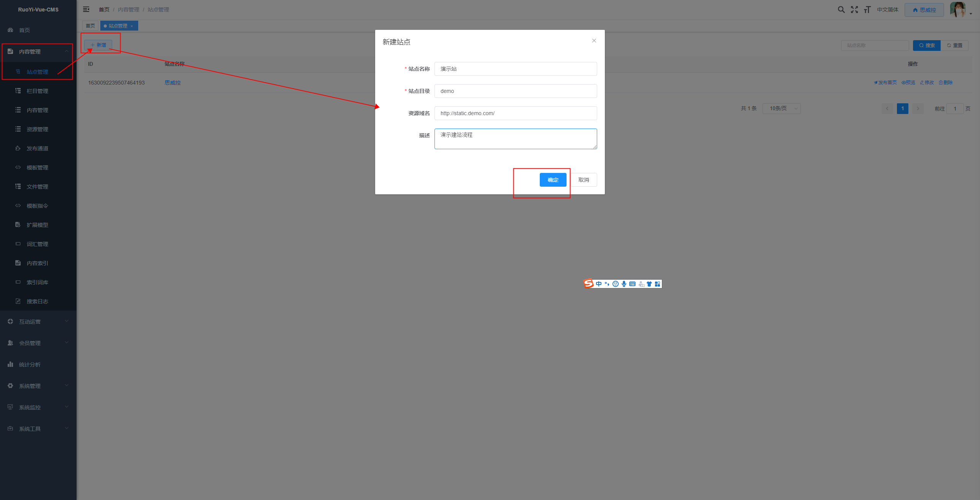
Task: Open the emoji icon in IME toolbar
Action: 616,284
